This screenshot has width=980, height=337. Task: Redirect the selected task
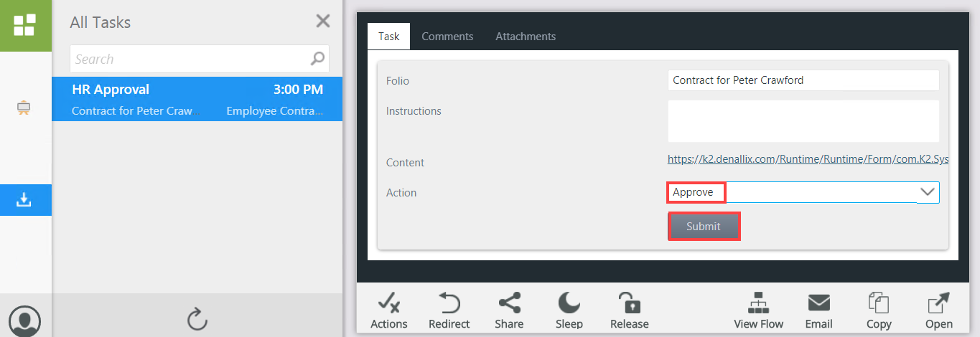pyautogui.click(x=449, y=311)
